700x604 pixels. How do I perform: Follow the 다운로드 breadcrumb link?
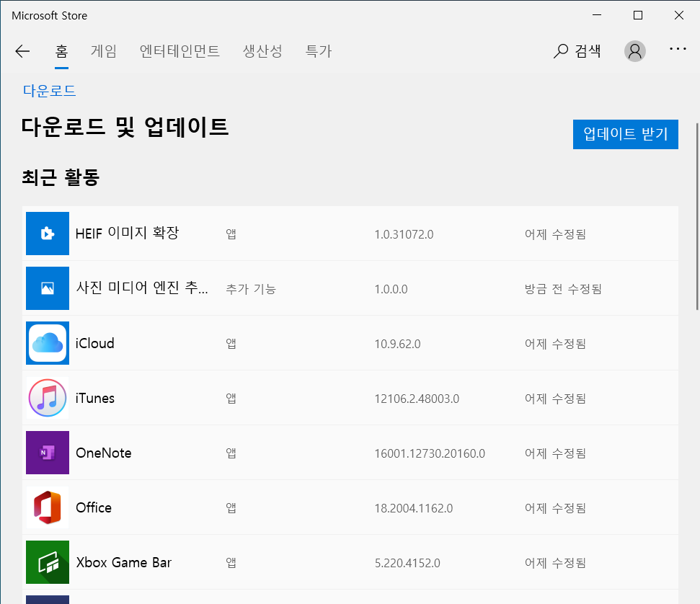click(x=50, y=91)
